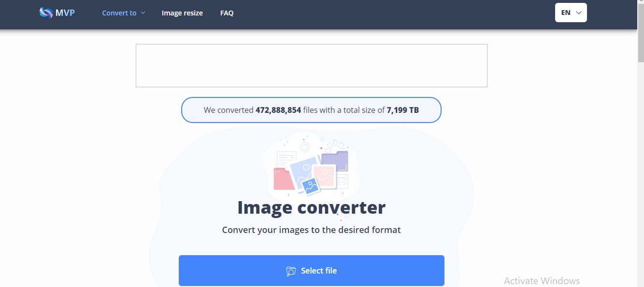Open the EN language selector
Image resolution: width=644 pixels, height=287 pixels.
click(x=571, y=13)
